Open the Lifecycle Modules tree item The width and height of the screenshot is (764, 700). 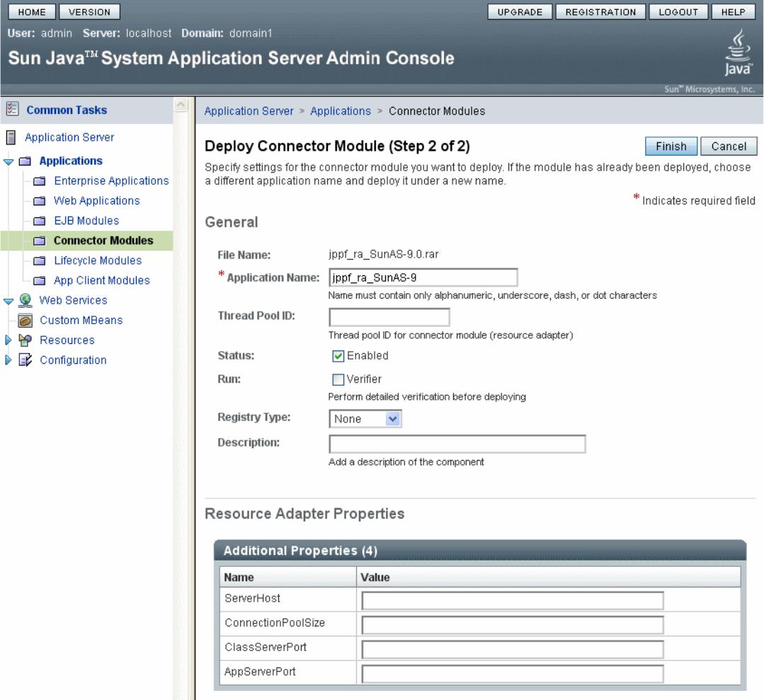(98, 260)
